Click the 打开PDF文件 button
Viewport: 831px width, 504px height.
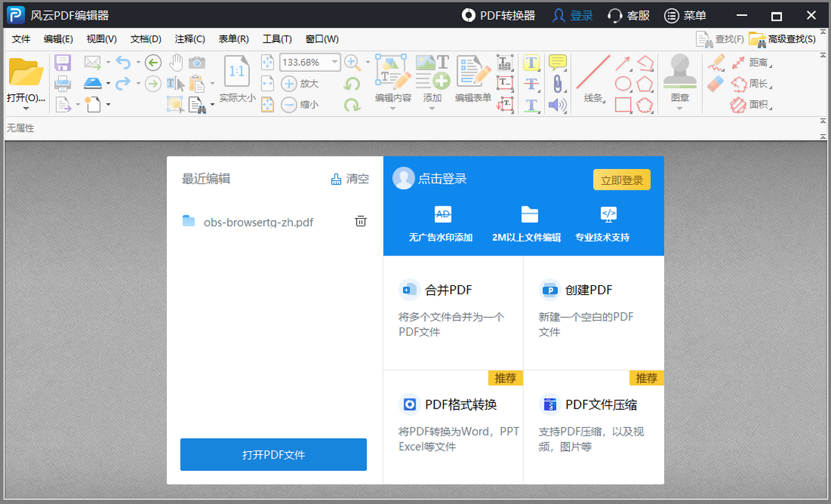[274, 455]
